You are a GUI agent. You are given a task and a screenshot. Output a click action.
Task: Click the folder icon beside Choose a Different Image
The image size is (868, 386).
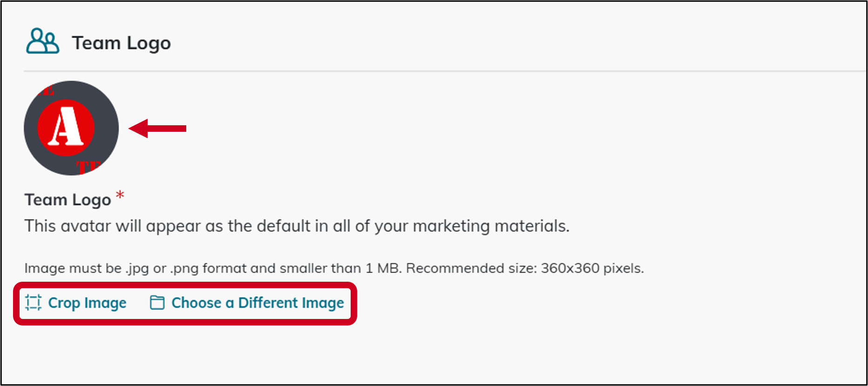pyautogui.click(x=157, y=303)
